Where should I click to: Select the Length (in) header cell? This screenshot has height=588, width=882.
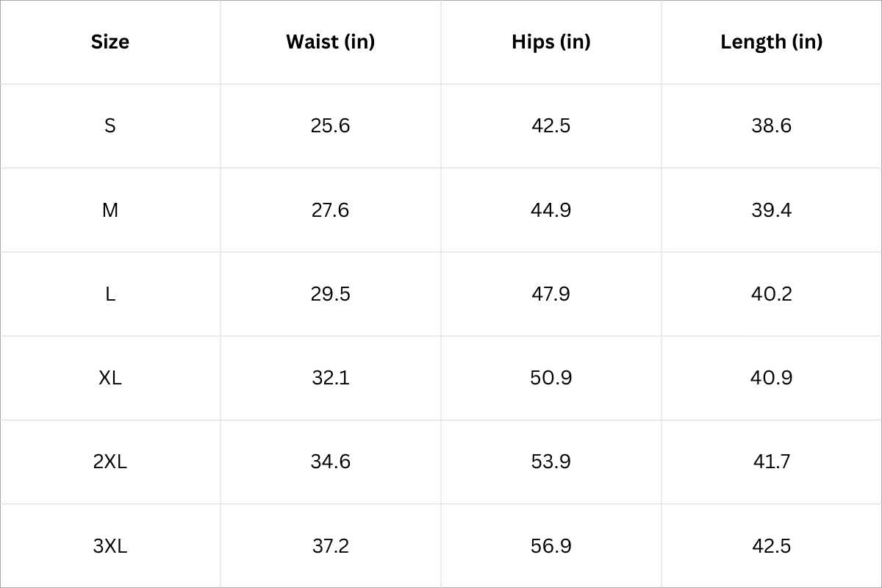771,42
